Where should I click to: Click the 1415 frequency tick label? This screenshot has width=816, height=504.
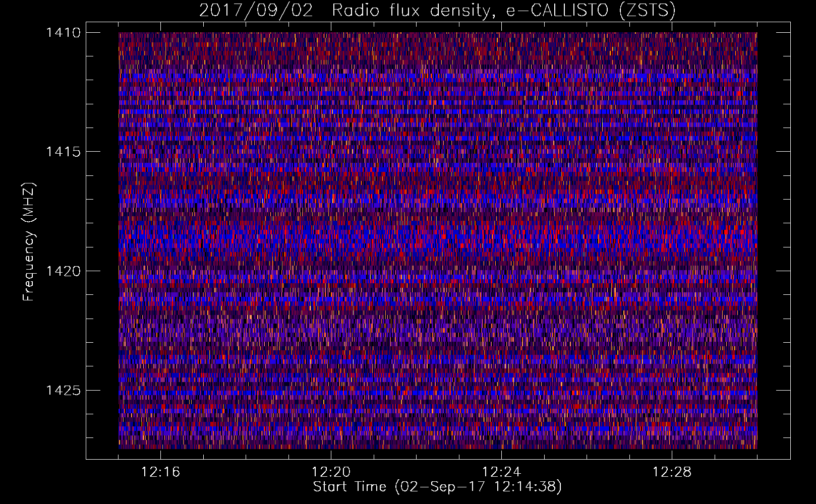63,152
